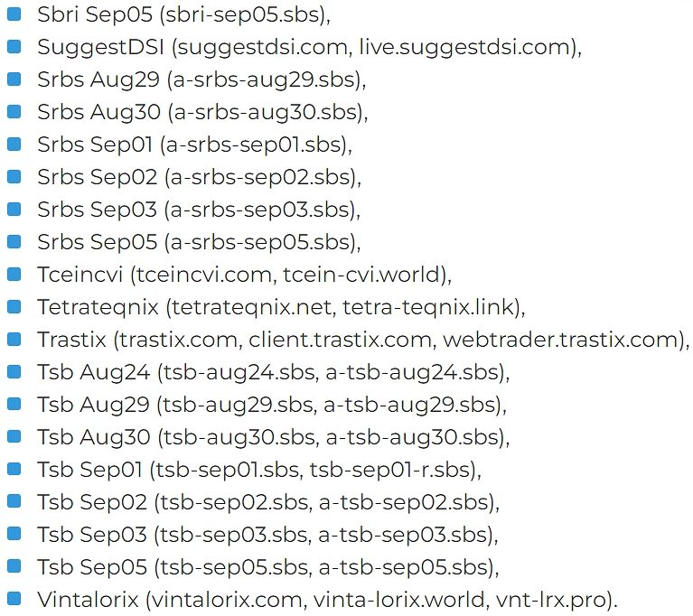
Task: Click the bullet before Tsb Aug24
Action: click(14, 371)
